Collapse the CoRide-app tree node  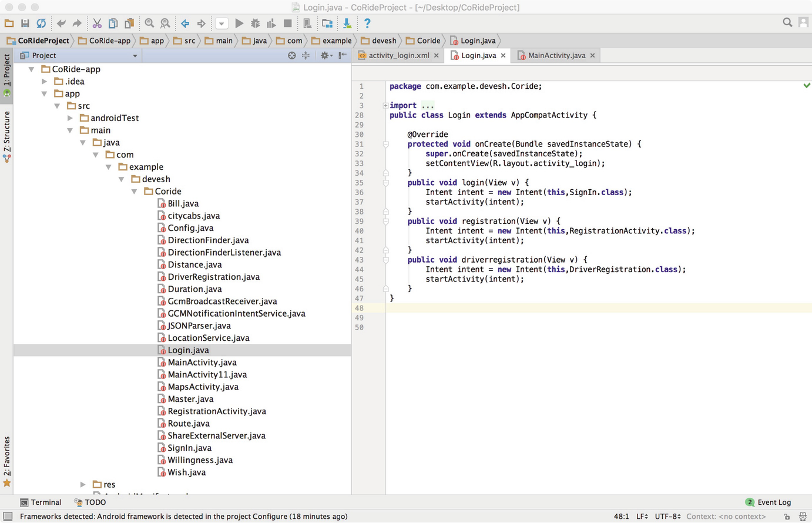[x=32, y=69]
